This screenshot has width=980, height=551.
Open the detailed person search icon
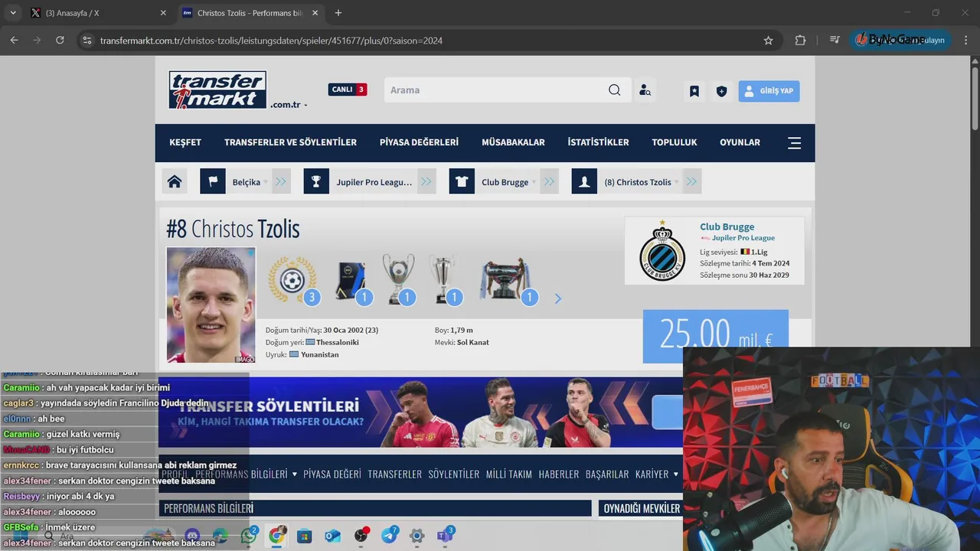645,90
